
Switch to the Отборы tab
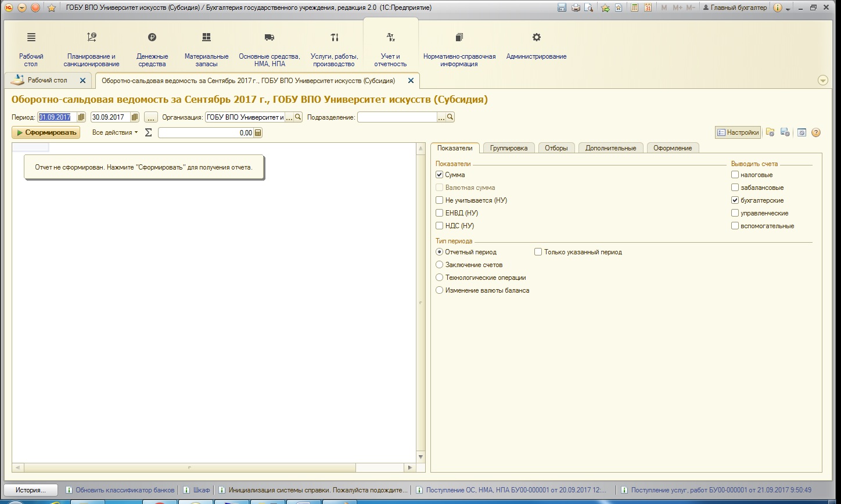coord(556,148)
